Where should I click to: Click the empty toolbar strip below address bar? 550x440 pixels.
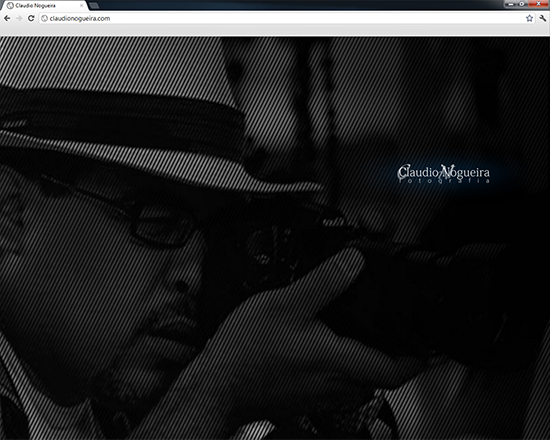275,31
